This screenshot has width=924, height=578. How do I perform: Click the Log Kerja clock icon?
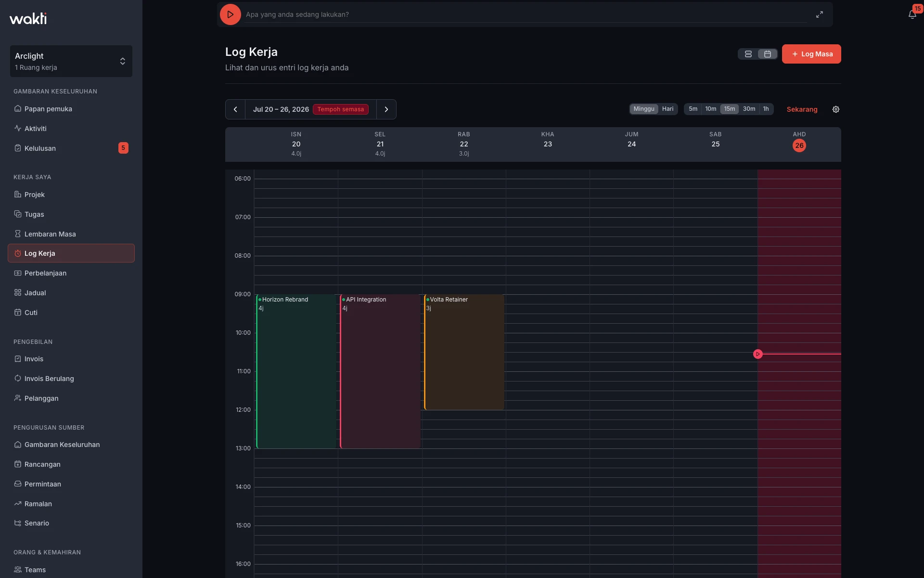[x=18, y=253]
